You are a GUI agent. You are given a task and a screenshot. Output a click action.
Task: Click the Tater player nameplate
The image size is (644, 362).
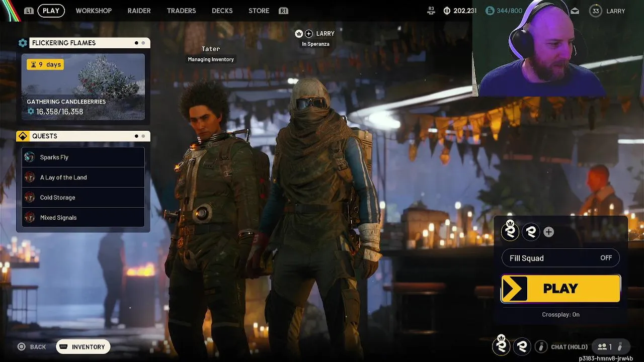[x=211, y=49]
